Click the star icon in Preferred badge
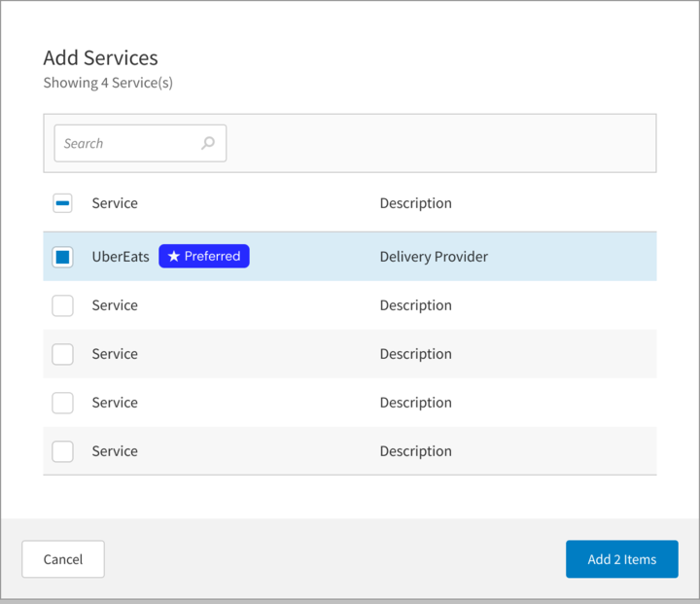The height and width of the screenshot is (604, 700). (x=173, y=257)
